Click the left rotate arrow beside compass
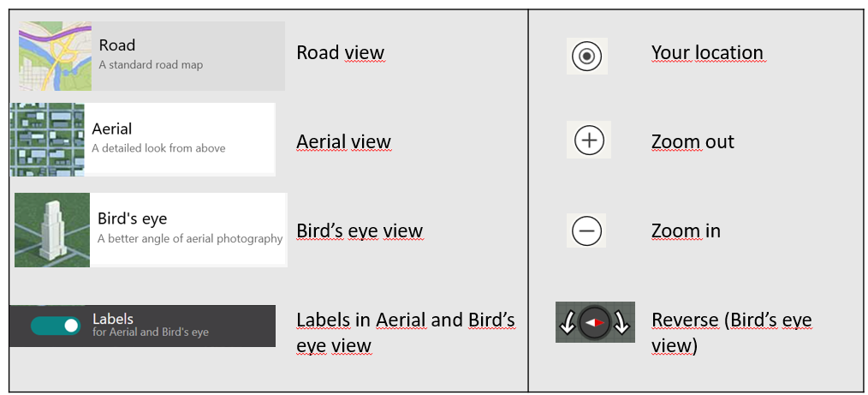 (x=567, y=323)
